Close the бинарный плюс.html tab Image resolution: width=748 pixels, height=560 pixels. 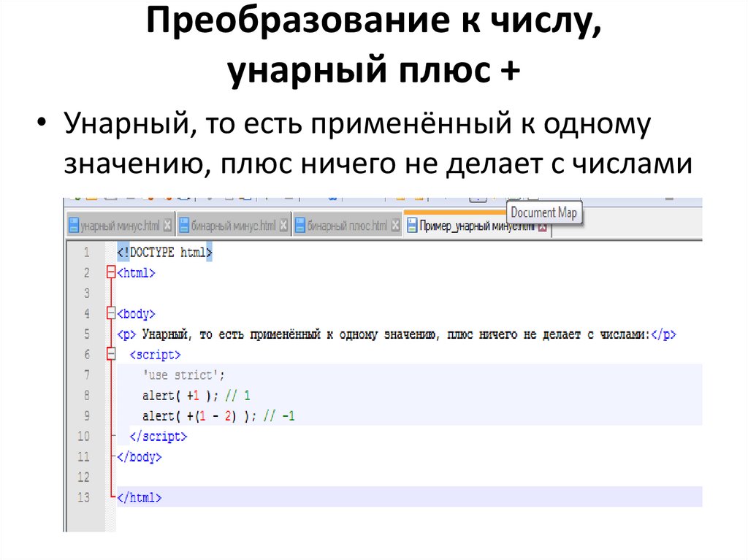coord(395,226)
